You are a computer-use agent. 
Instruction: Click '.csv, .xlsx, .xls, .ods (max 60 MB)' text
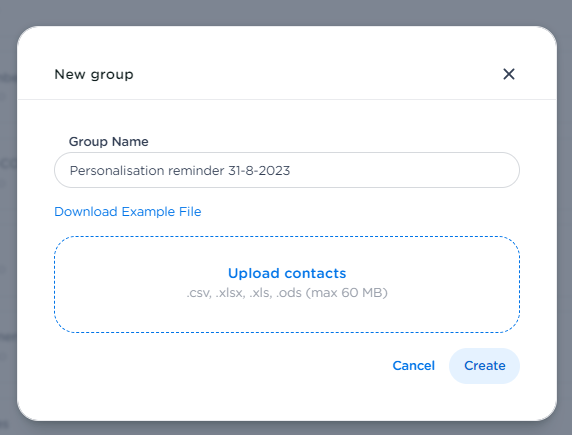(x=287, y=293)
